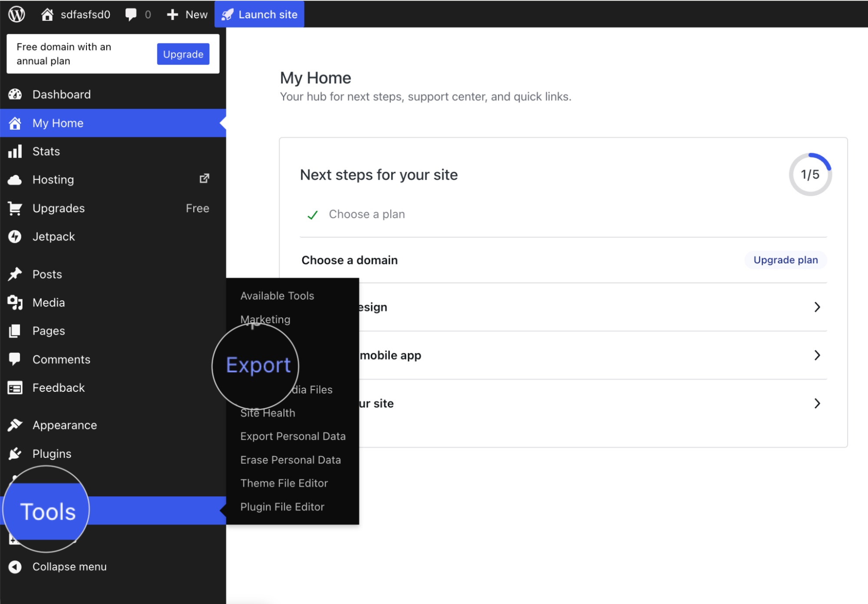Click the Collapse menu arrow icon
This screenshot has height=604, width=868.
(15, 567)
